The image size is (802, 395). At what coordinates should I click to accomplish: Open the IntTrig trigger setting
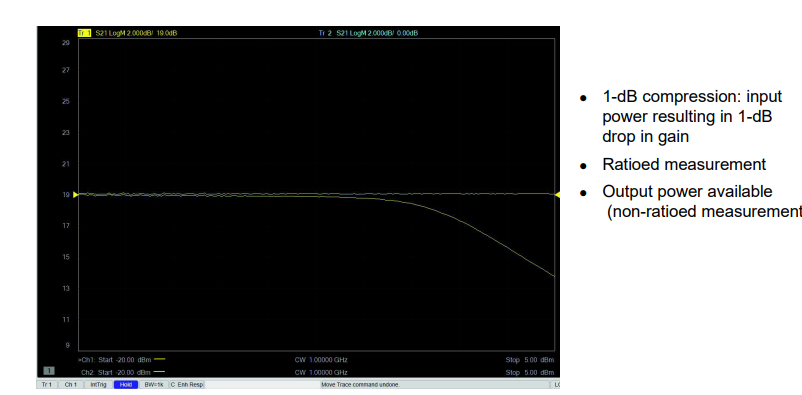click(x=97, y=384)
